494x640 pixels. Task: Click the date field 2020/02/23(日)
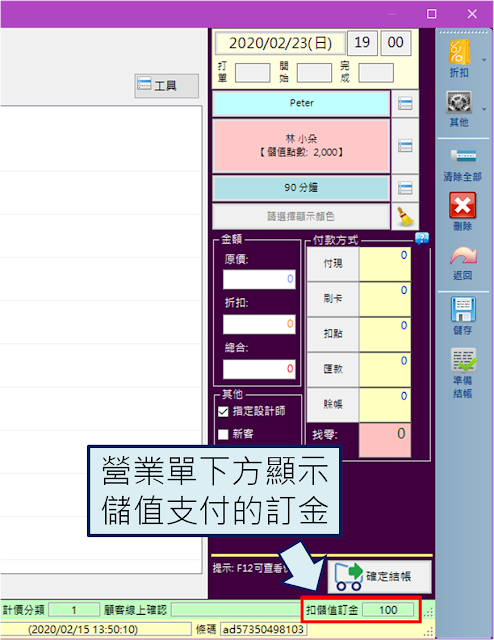coord(280,42)
